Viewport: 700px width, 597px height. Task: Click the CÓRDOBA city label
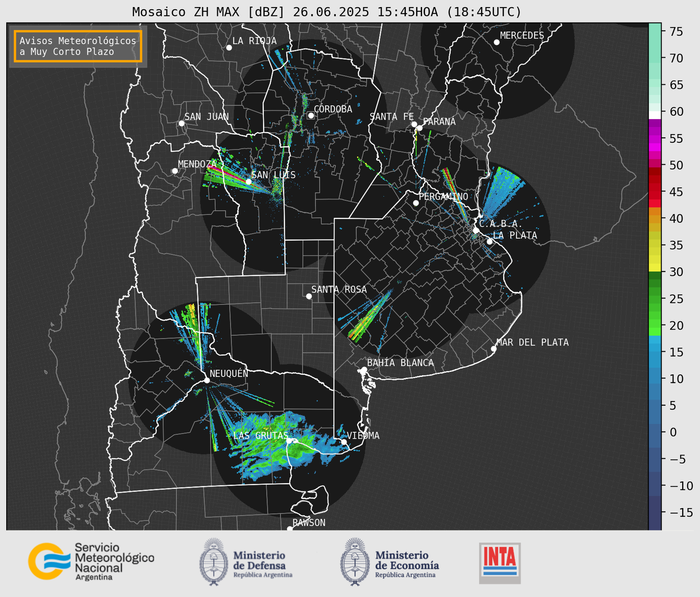pyautogui.click(x=333, y=109)
